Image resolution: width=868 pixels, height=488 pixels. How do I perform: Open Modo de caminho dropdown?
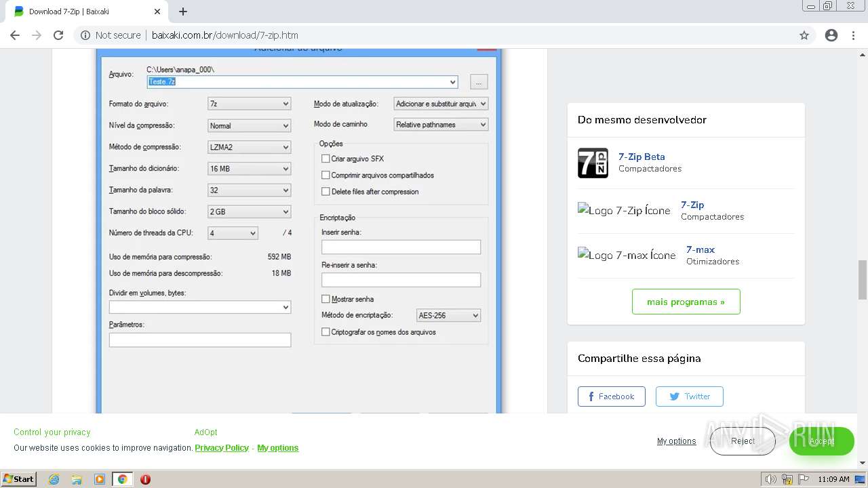tap(441, 125)
